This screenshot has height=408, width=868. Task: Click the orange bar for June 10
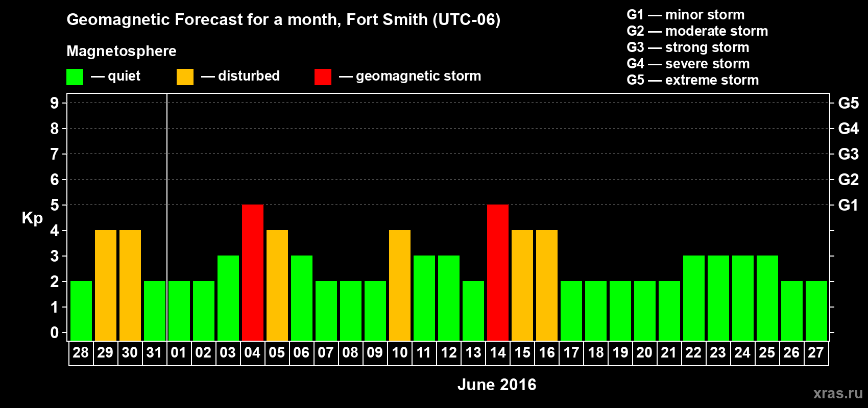click(400, 285)
